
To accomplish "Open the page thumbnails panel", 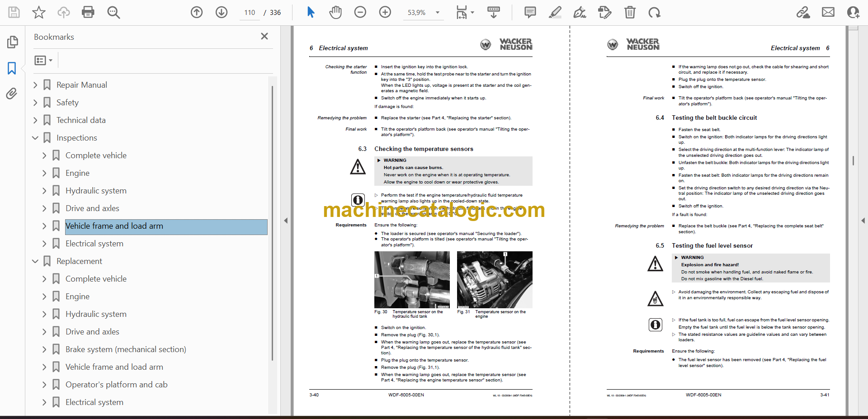I will pyautogui.click(x=12, y=42).
